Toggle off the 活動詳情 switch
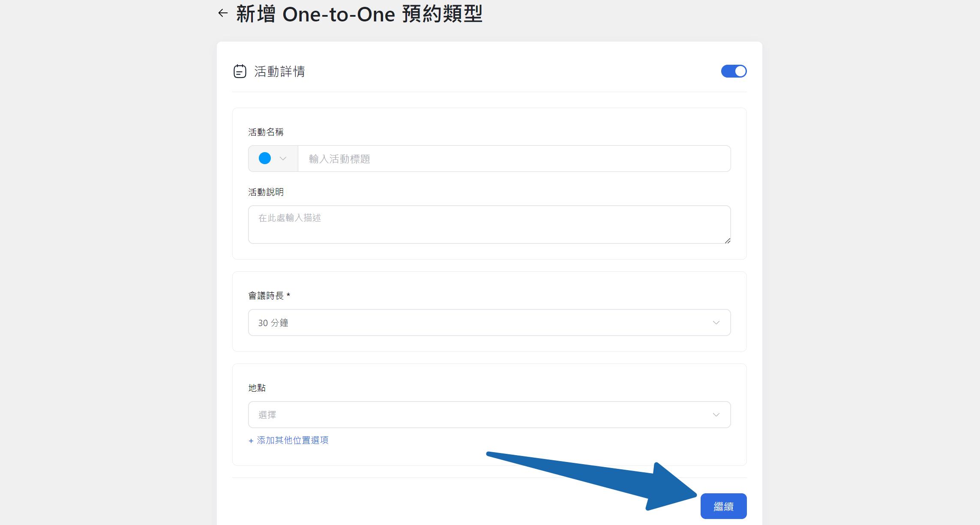The width and height of the screenshot is (980, 525). (734, 71)
